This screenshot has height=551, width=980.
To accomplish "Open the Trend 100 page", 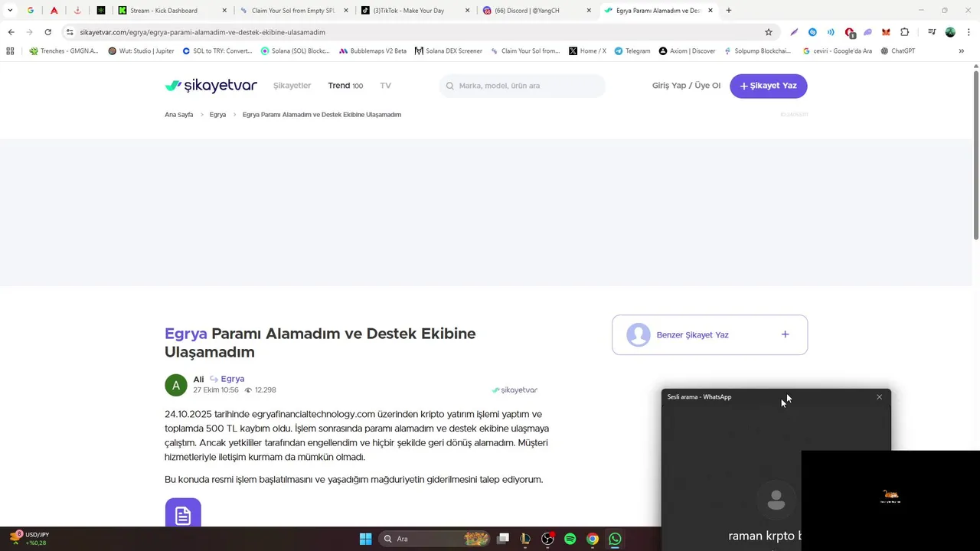I will [345, 86].
